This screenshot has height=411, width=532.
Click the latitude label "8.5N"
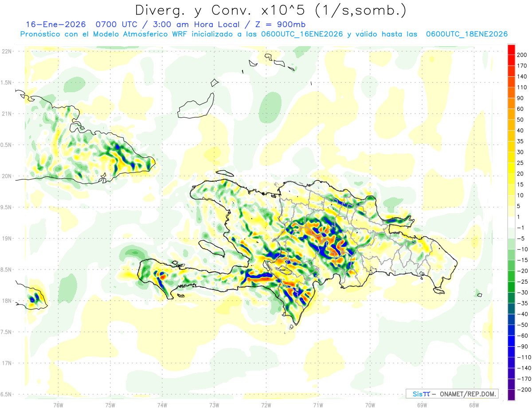point(7,270)
